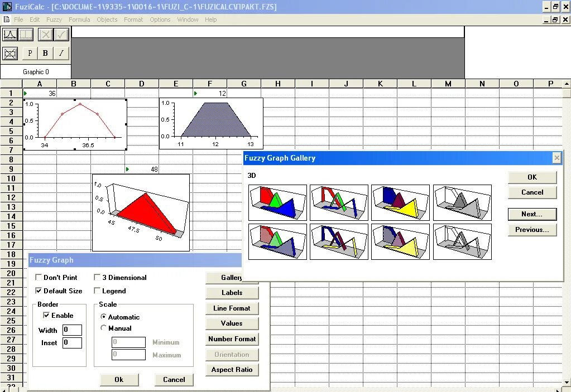Screen dimensions: 571x392
Task: Click the grid toolbar icon beside curve icon
Action: tap(26, 35)
